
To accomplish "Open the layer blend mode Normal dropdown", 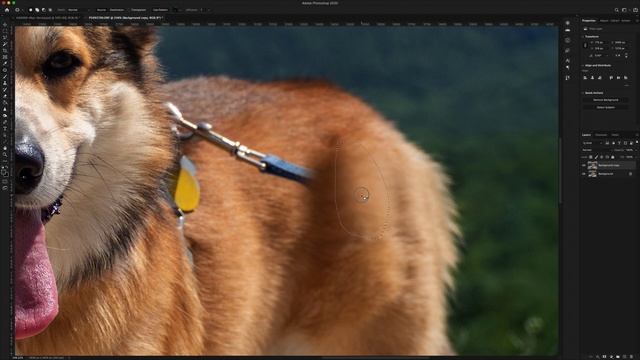I will [596, 150].
